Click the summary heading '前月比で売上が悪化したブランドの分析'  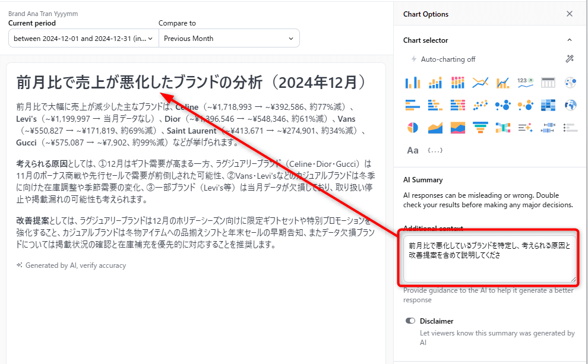point(140,83)
